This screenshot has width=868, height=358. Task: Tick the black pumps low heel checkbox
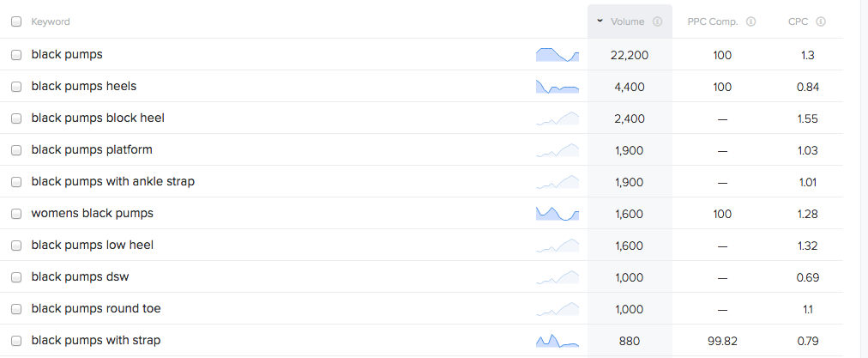16,246
